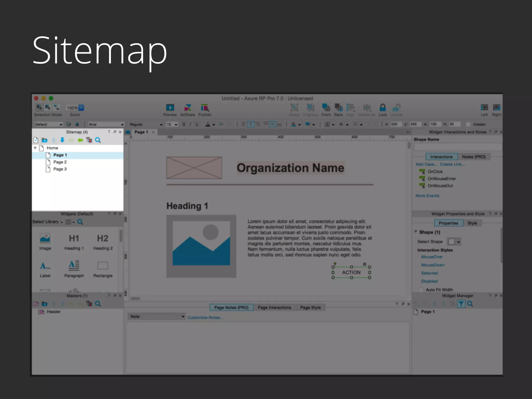532x399 pixels.
Task: Collapse the Home tree node
Action: click(35, 148)
